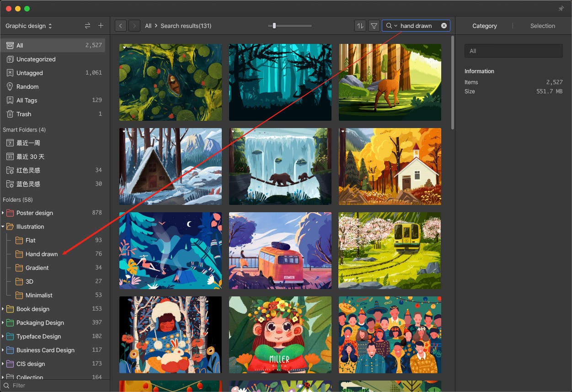The height and width of the screenshot is (392, 572).
Task: Click the switch library arrows icon
Action: click(x=87, y=26)
